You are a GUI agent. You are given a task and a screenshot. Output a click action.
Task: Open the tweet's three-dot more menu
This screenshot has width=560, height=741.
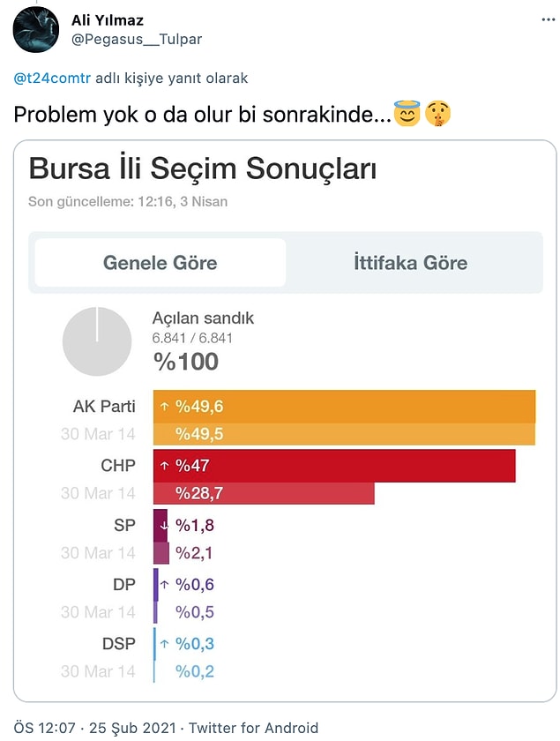coord(549,19)
